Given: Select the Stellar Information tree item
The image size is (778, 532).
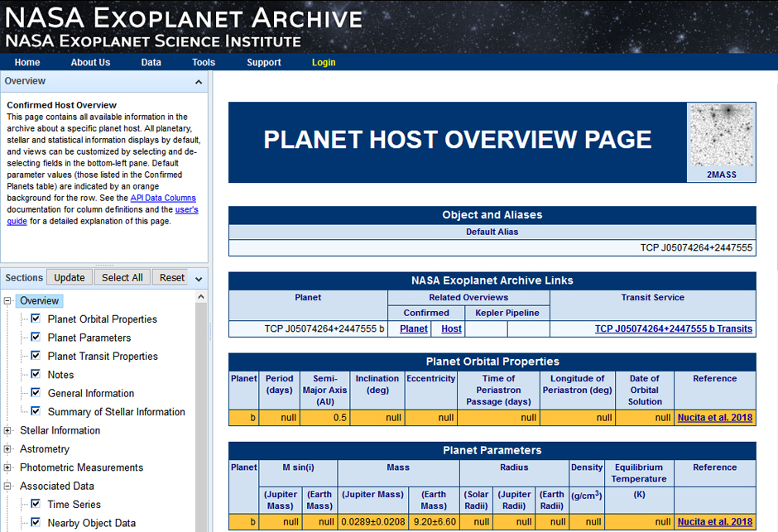Looking at the screenshot, I should [60, 430].
